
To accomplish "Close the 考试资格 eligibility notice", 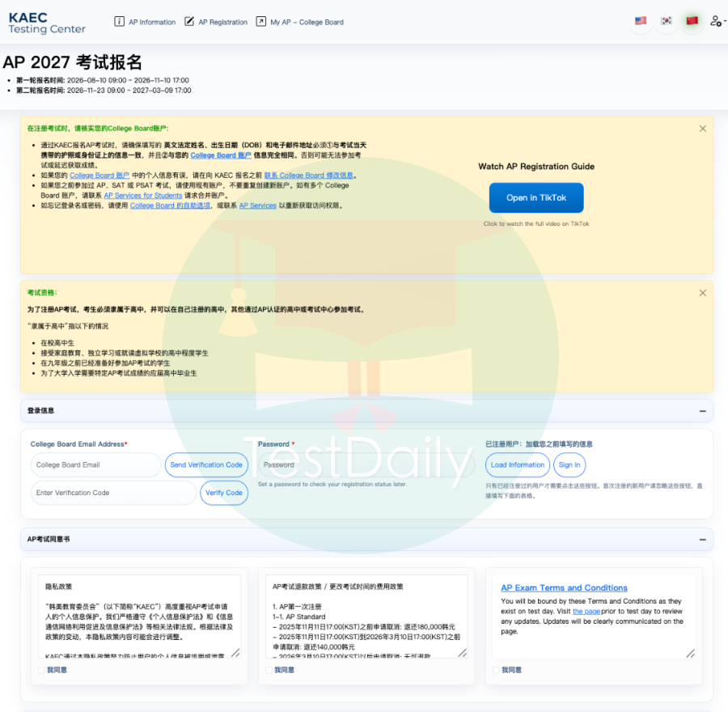I will (x=702, y=293).
